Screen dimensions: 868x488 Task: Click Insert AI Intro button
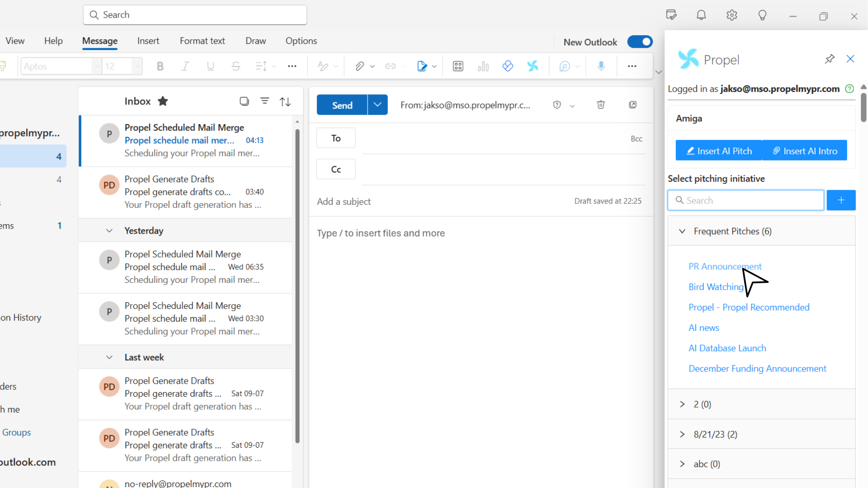(805, 150)
